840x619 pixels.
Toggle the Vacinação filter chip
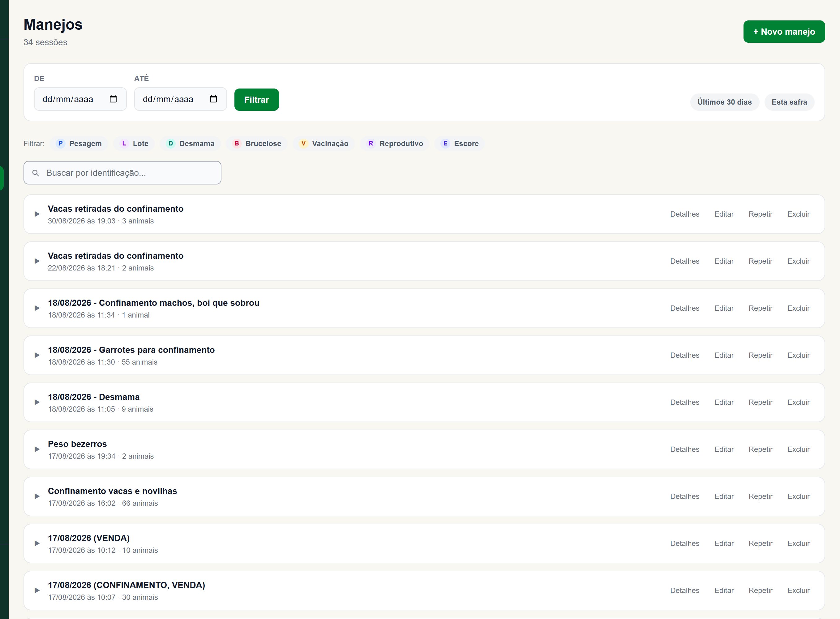point(324,144)
